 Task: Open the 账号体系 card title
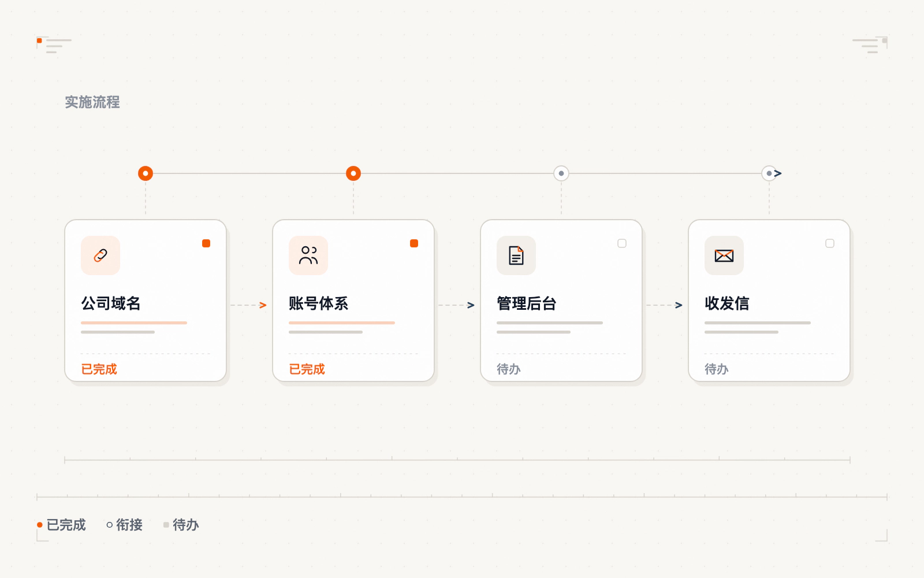319,303
